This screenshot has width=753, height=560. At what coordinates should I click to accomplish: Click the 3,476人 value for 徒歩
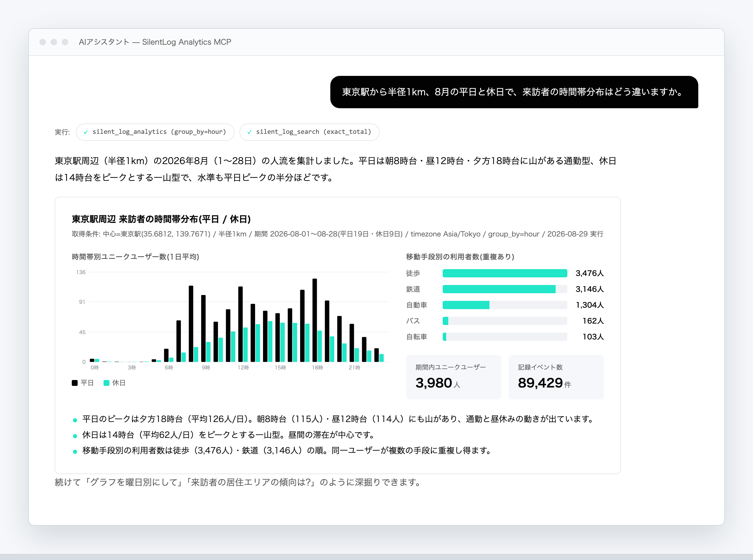[x=589, y=273]
